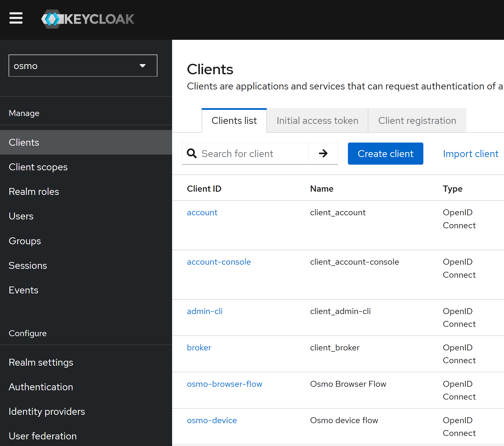504x446 pixels.
Task: Open Realm roles from sidebar
Action: (x=34, y=192)
